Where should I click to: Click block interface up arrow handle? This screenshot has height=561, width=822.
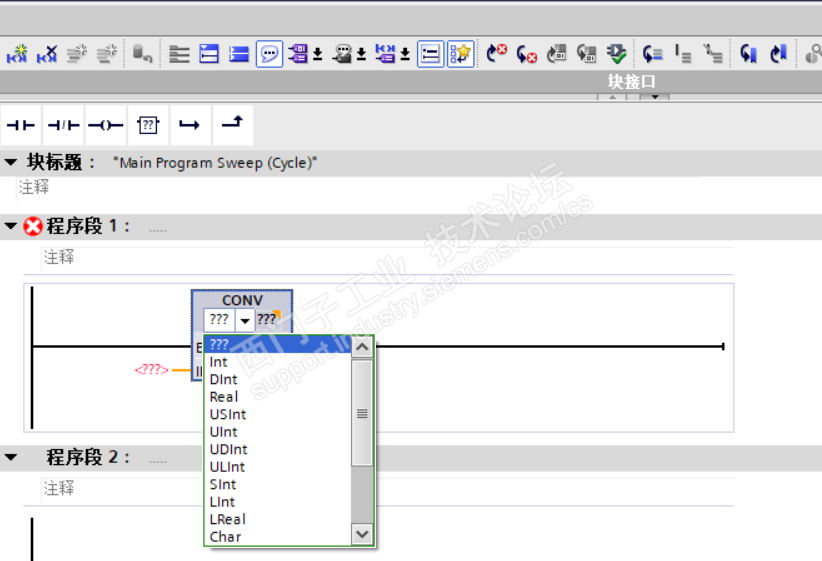pos(612,97)
